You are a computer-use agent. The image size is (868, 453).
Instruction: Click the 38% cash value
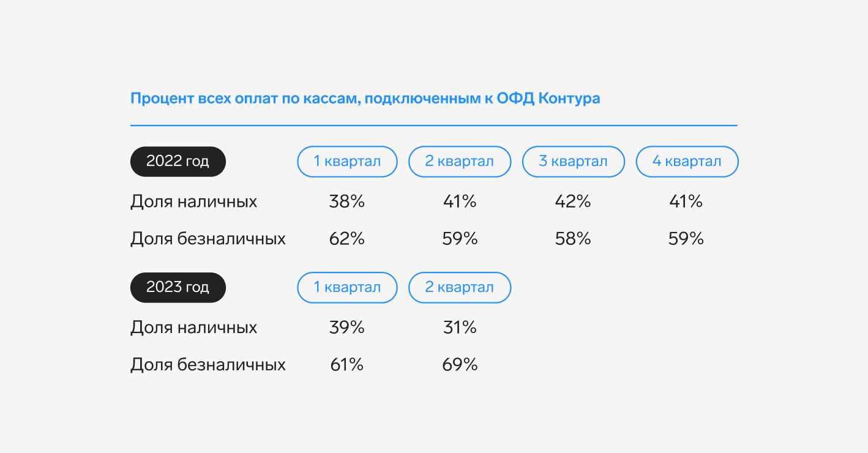[x=347, y=201]
